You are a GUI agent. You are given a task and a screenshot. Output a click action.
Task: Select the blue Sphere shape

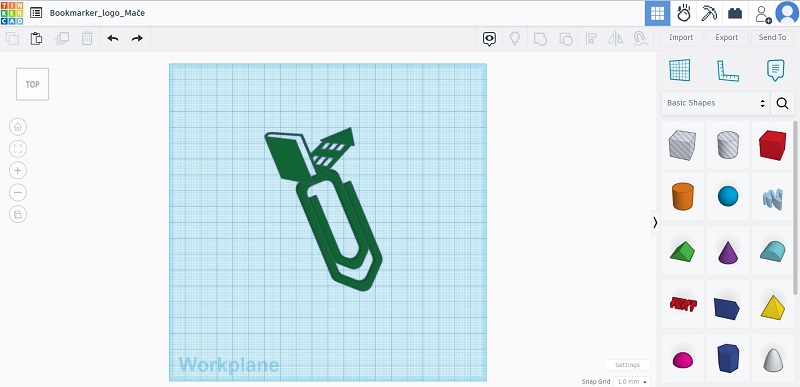(728, 196)
